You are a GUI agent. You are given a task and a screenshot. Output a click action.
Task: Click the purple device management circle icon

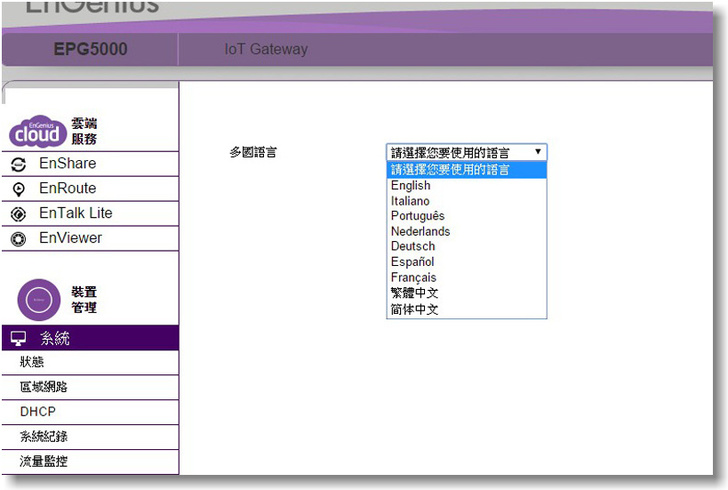39,299
